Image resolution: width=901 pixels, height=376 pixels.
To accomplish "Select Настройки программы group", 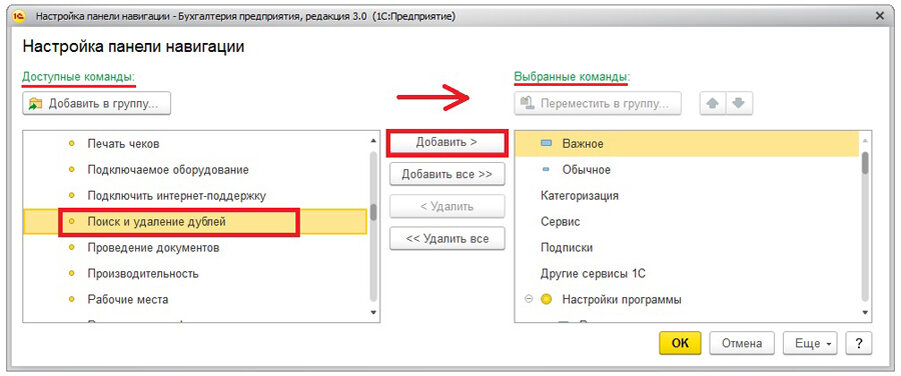I will point(687,300).
